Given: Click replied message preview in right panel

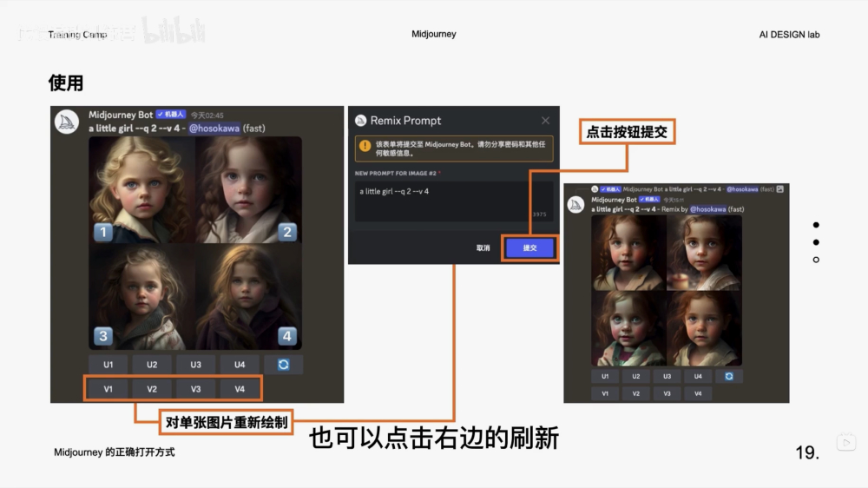Looking at the screenshot, I should tap(687, 189).
